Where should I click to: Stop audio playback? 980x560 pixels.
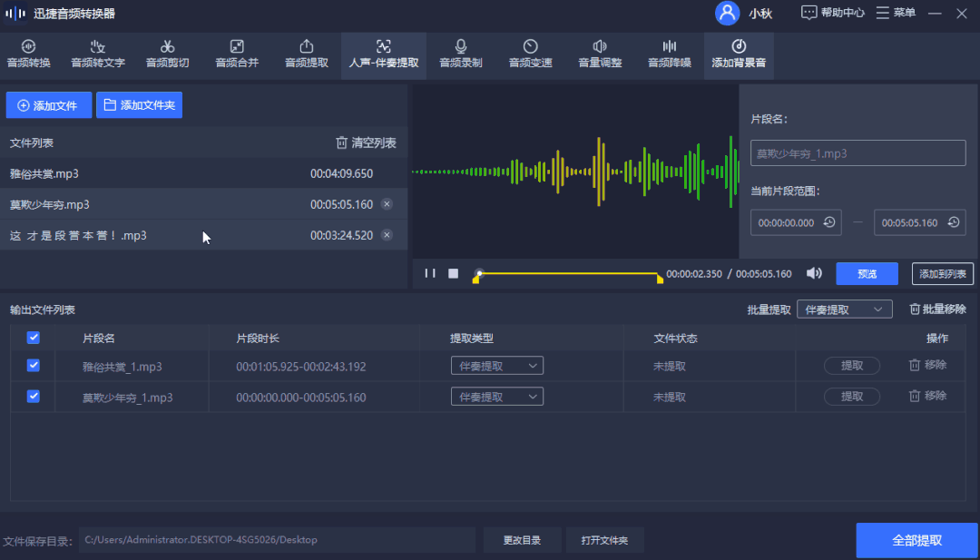pyautogui.click(x=454, y=273)
